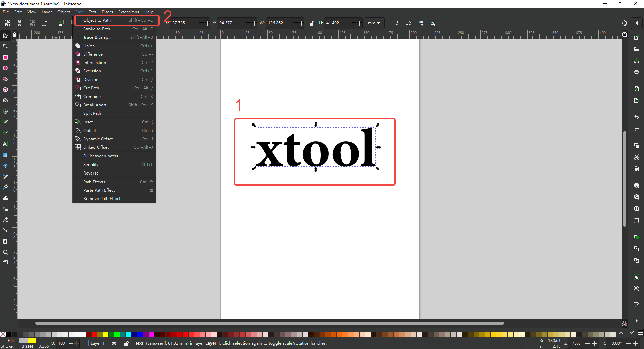The image size is (644, 349).
Task: Choose Stroke to Path entry
Action: [x=114, y=29]
